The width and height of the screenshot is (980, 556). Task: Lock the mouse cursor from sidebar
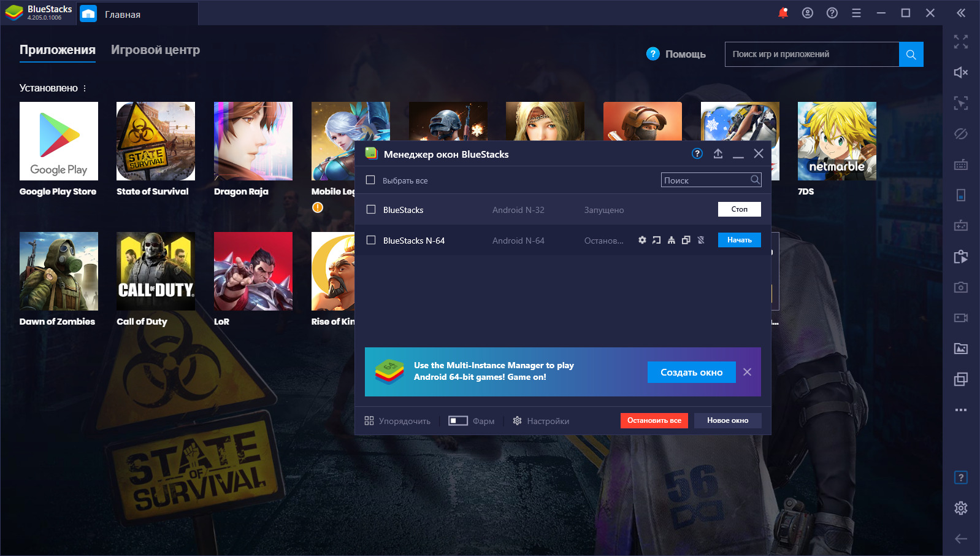tap(961, 103)
